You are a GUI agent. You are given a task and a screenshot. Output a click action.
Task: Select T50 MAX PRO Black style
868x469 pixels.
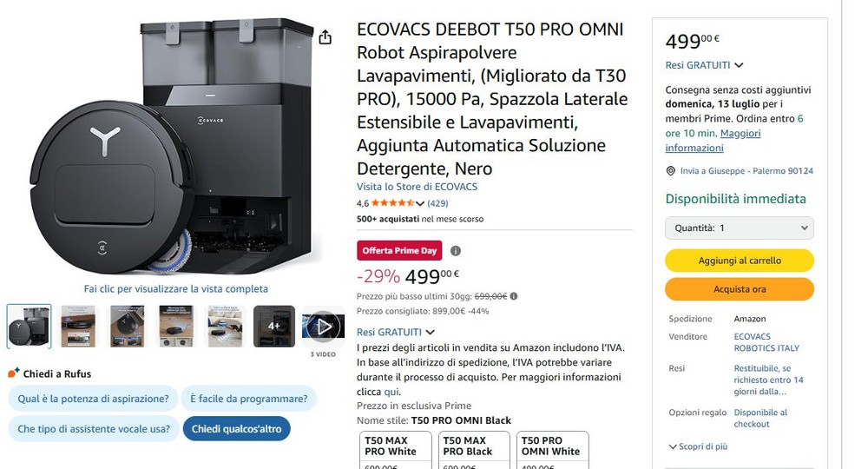pos(474,450)
